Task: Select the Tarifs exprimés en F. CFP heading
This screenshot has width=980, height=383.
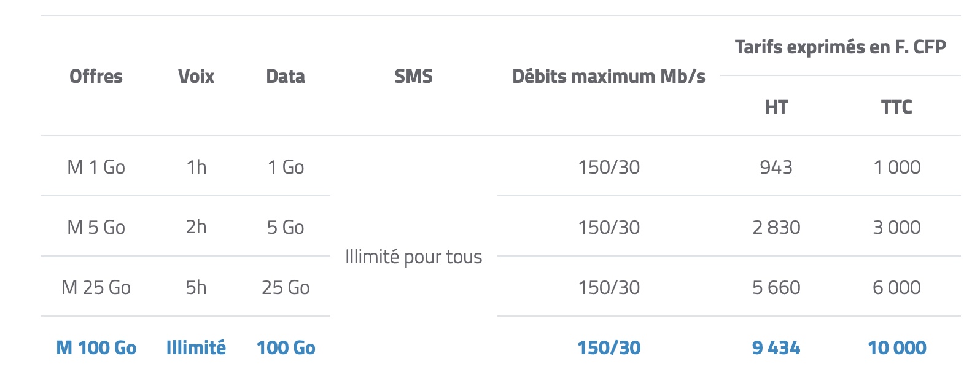Action: [840, 47]
